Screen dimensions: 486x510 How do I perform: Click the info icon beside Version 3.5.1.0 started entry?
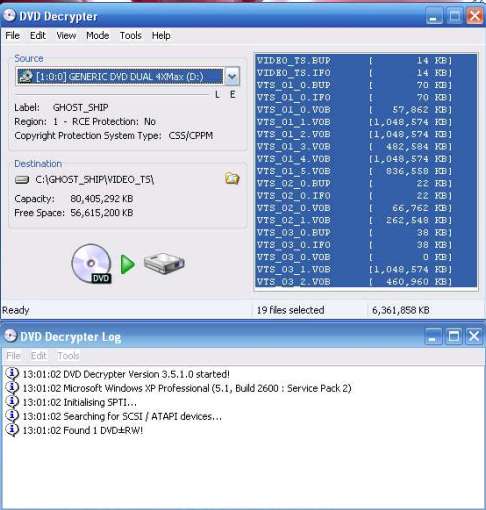click(x=12, y=374)
